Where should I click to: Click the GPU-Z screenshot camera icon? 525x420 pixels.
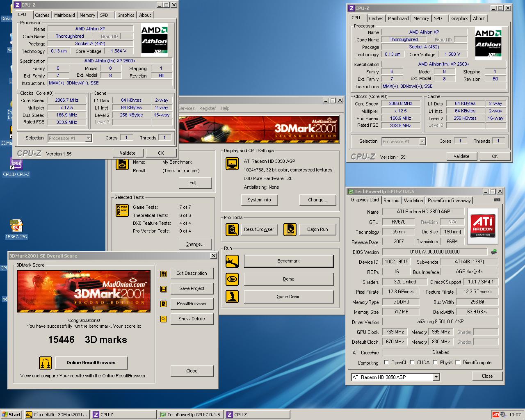tap(497, 200)
